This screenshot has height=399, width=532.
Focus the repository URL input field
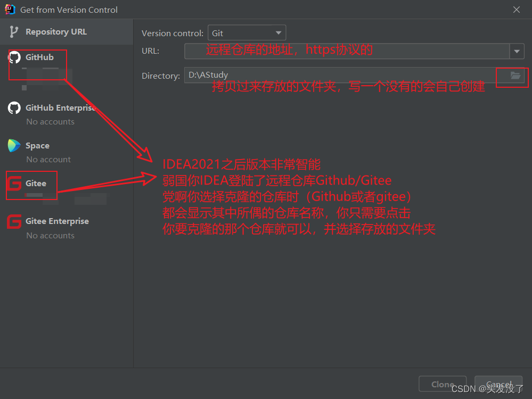tap(347, 51)
